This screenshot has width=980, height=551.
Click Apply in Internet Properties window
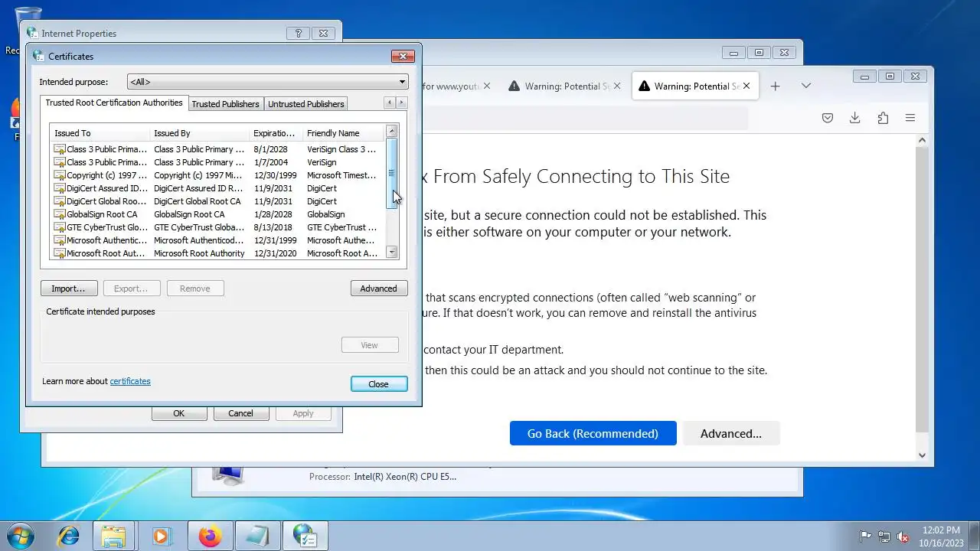303,413
